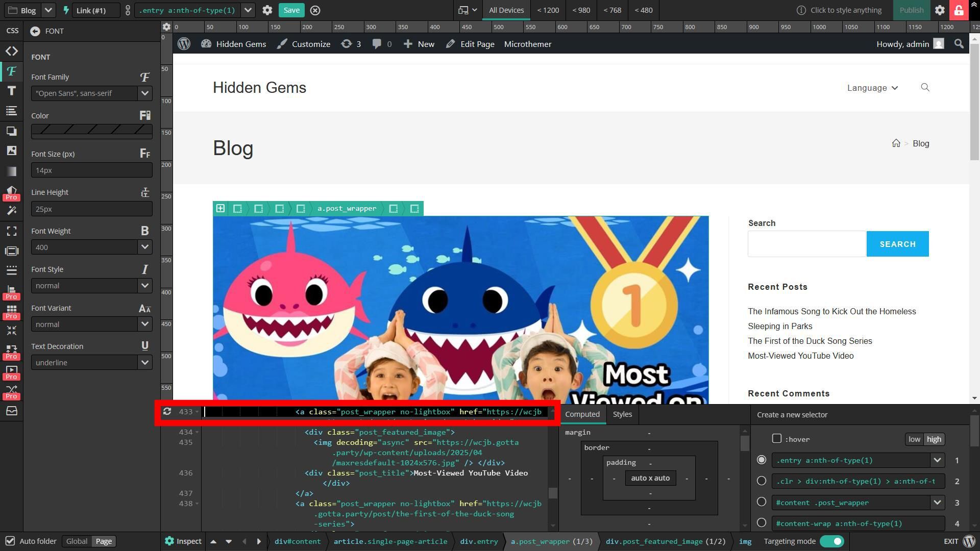Select the < 1200 breakpoint tab
The height and width of the screenshot is (551, 980).
pyautogui.click(x=548, y=10)
